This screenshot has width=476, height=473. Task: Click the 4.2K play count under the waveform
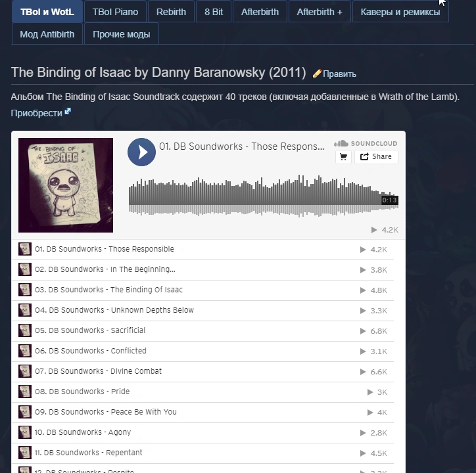click(385, 230)
